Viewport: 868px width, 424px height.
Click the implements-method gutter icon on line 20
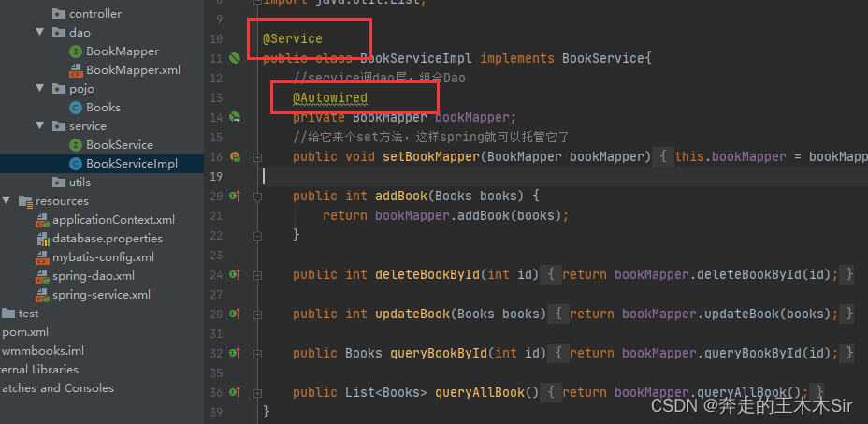coord(235,196)
